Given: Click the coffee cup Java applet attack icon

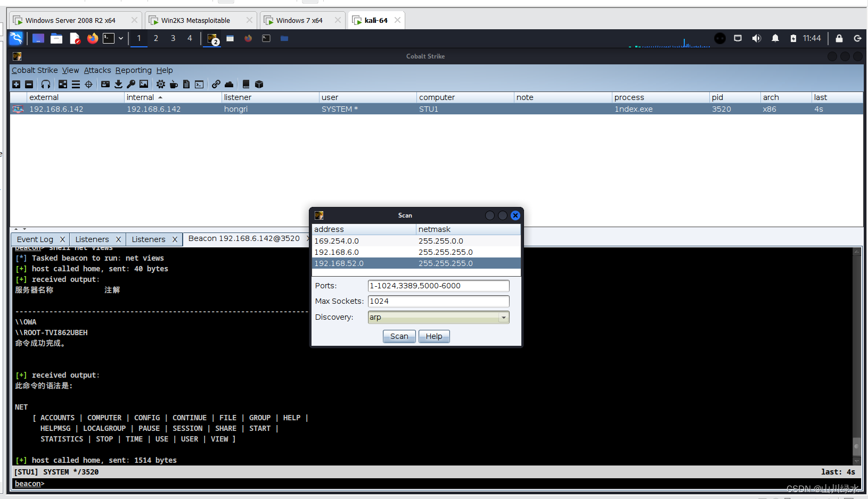Looking at the screenshot, I should click(174, 84).
